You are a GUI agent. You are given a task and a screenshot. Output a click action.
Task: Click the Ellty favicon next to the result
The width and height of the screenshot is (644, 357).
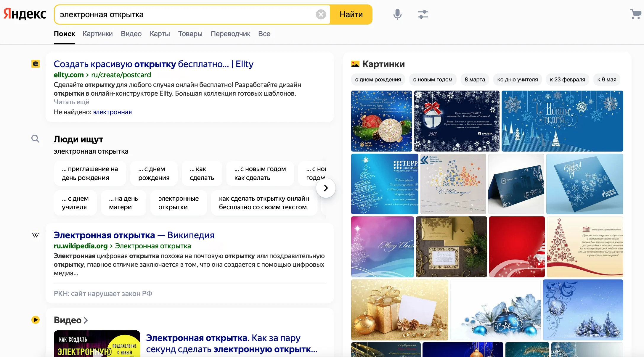pos(36,64)
